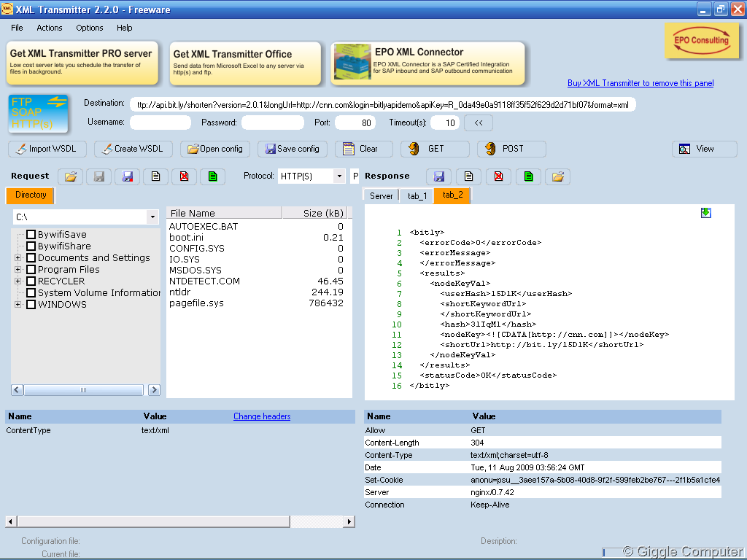Screen dimensions: 747x560
Task: Open the File menu
Action: tap(17, 28)
